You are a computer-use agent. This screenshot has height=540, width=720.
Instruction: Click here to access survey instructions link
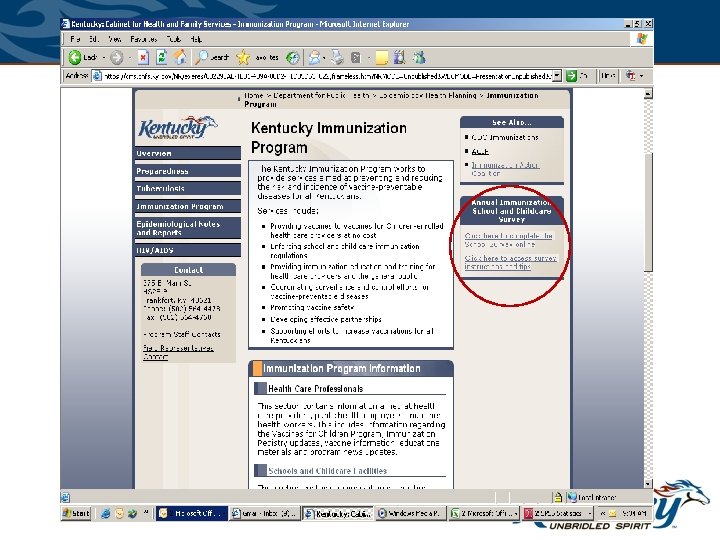(511, 262)
